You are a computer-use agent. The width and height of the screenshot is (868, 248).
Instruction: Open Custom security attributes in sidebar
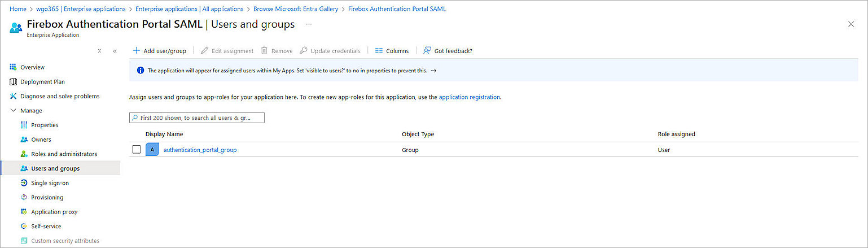tap(65, 241)
